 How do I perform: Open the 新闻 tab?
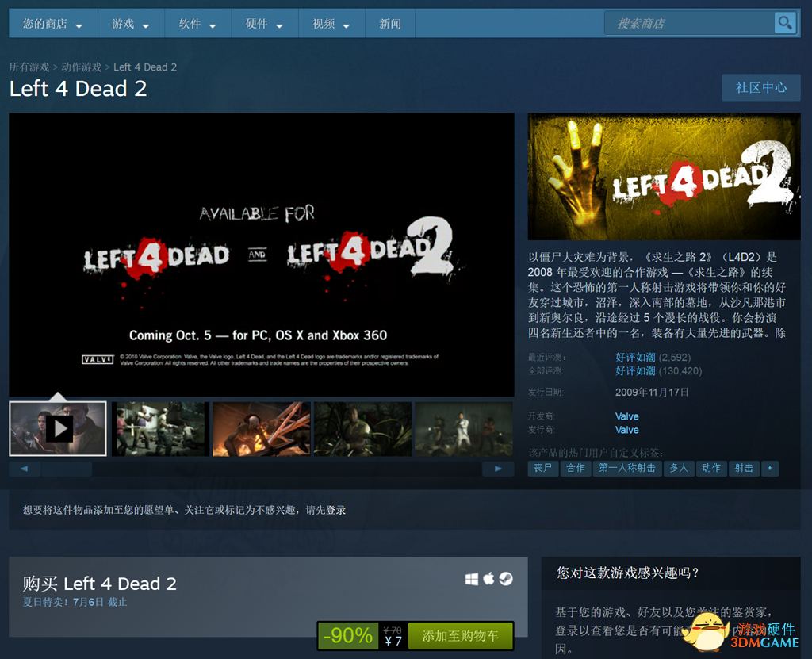pyautogui.click(x=390, y=24)
